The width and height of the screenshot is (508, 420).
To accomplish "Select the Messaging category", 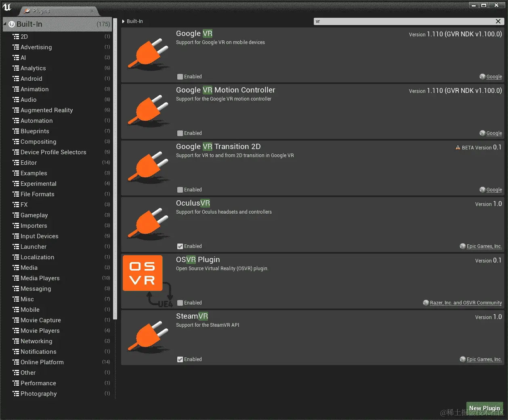I will [58, 288].
